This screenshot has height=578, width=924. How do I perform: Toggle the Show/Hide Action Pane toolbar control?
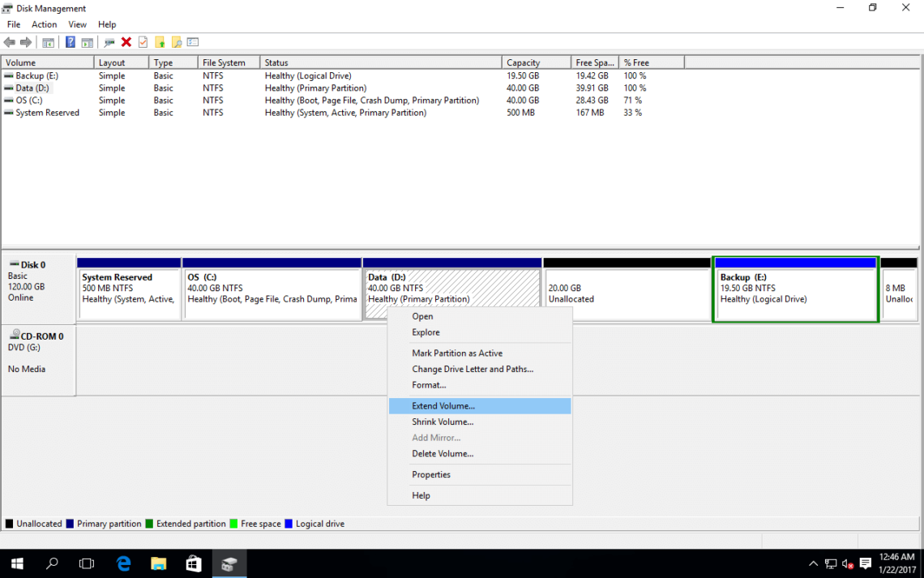pos(87,41)
